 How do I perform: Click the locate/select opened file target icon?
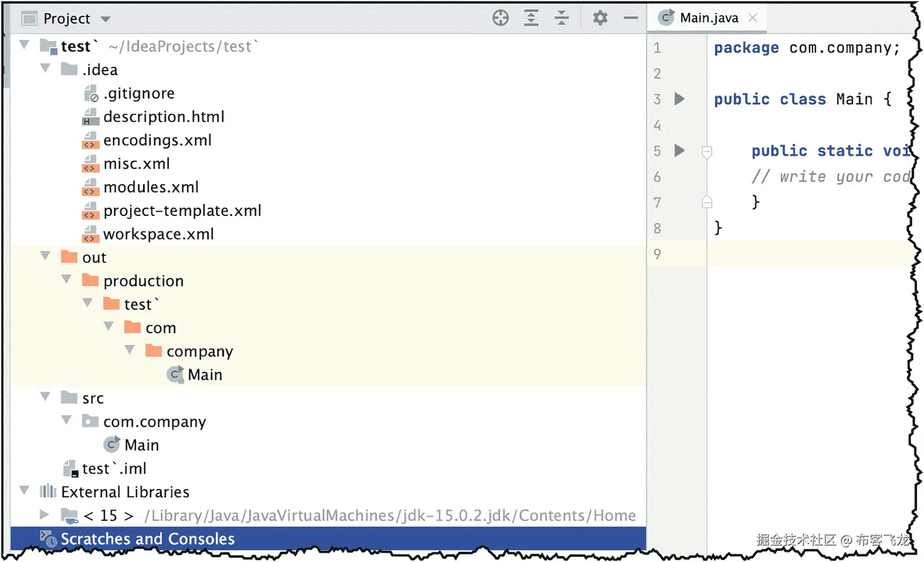[500, 18]
